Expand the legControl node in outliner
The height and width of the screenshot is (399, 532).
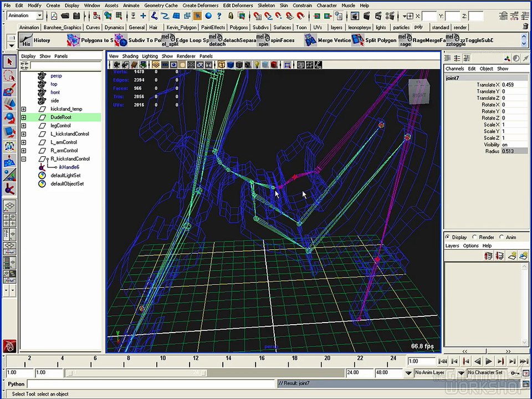(24, 126)
